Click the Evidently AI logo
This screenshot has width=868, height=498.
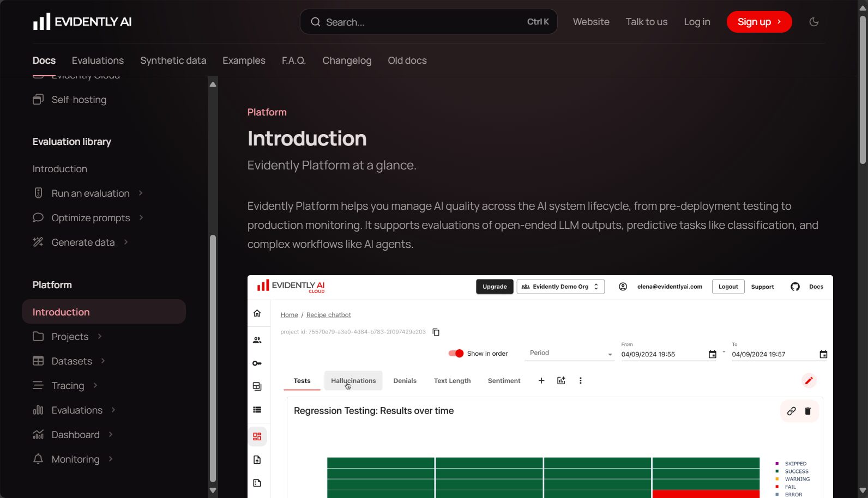coord(82,22)
